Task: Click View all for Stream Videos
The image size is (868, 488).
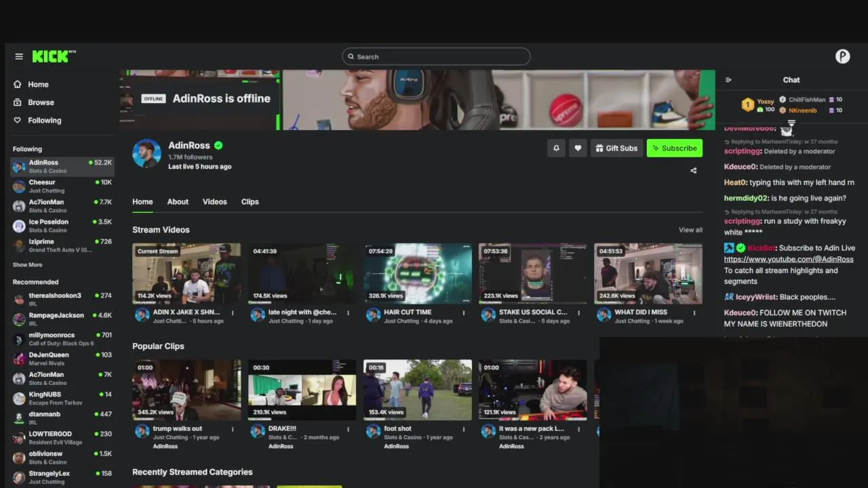Action: coord(690,230)
